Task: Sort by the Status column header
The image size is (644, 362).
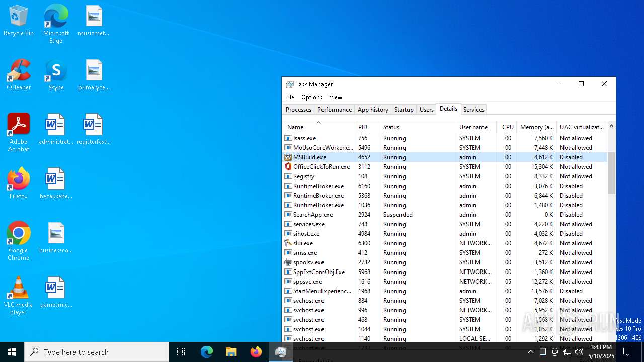Action: coord(418,127)
